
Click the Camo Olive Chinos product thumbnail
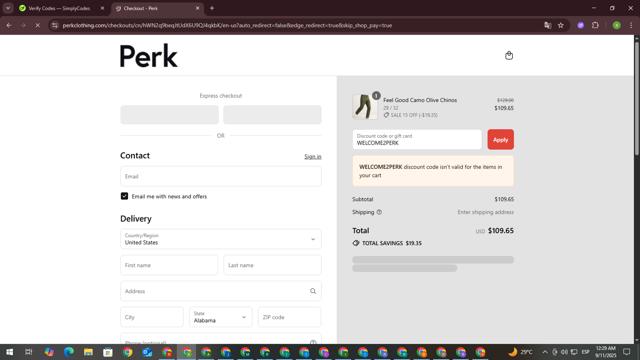tap(364, 107)
